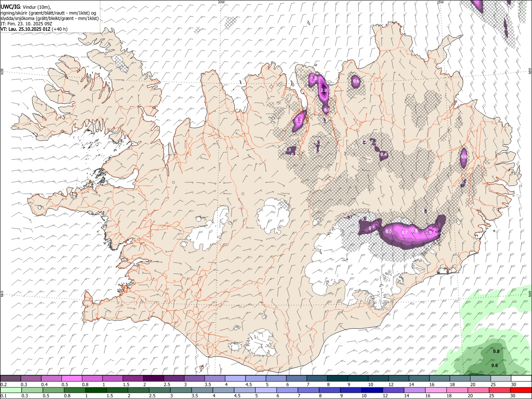Select the palest green 0.1 rain swatch
This screenshot has height=399, width=532.
click(x=11, y=390)
